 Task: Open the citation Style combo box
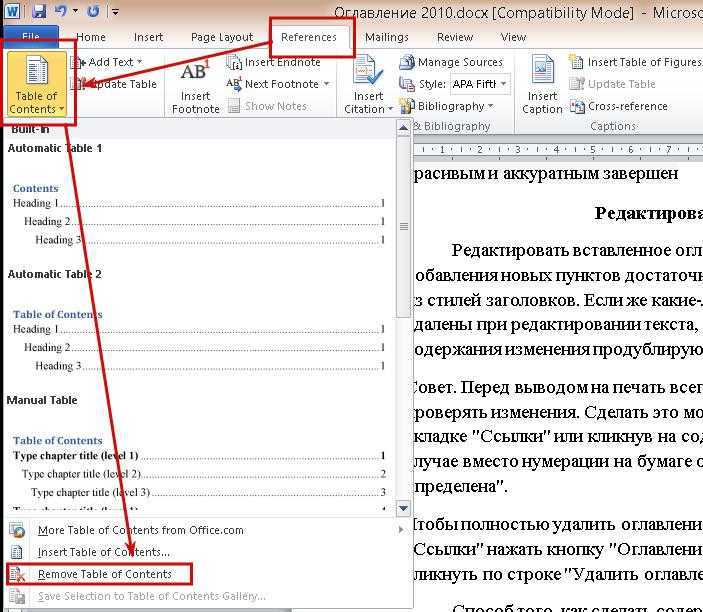(481, 84)
